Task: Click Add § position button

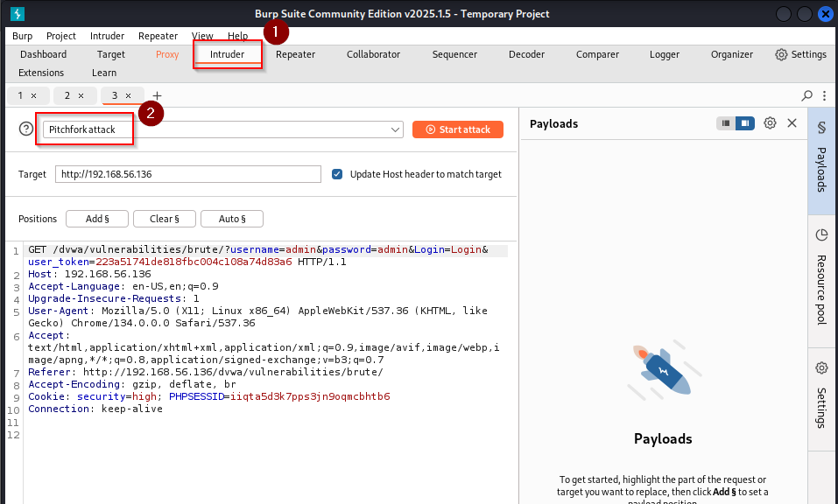Action: click(x=97, y=219)
